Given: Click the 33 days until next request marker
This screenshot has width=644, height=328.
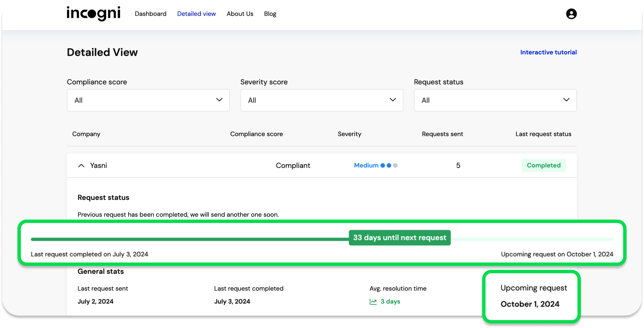Looking at the screenshot, I should click(x=400, y=238).
